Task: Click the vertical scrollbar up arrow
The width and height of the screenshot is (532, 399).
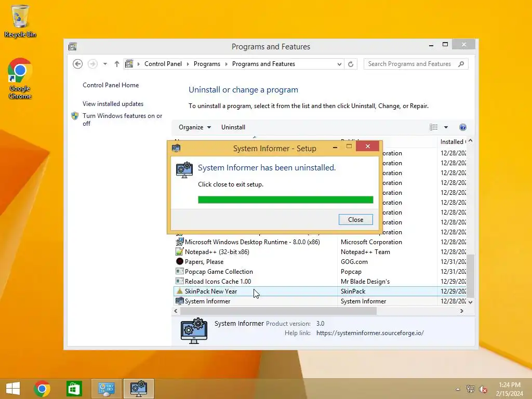Action: tap(470, 141)
